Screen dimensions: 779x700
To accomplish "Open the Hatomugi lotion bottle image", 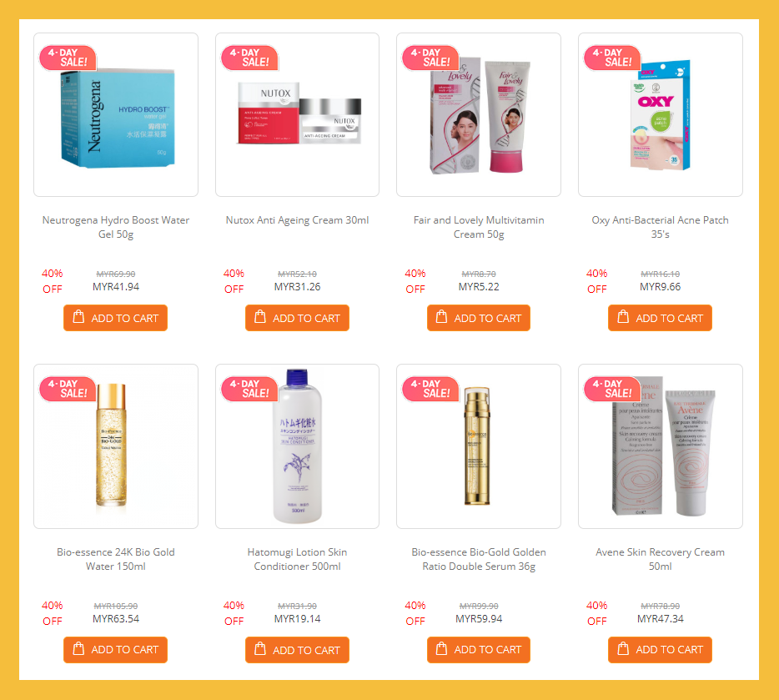I will (x=297, y=446).
